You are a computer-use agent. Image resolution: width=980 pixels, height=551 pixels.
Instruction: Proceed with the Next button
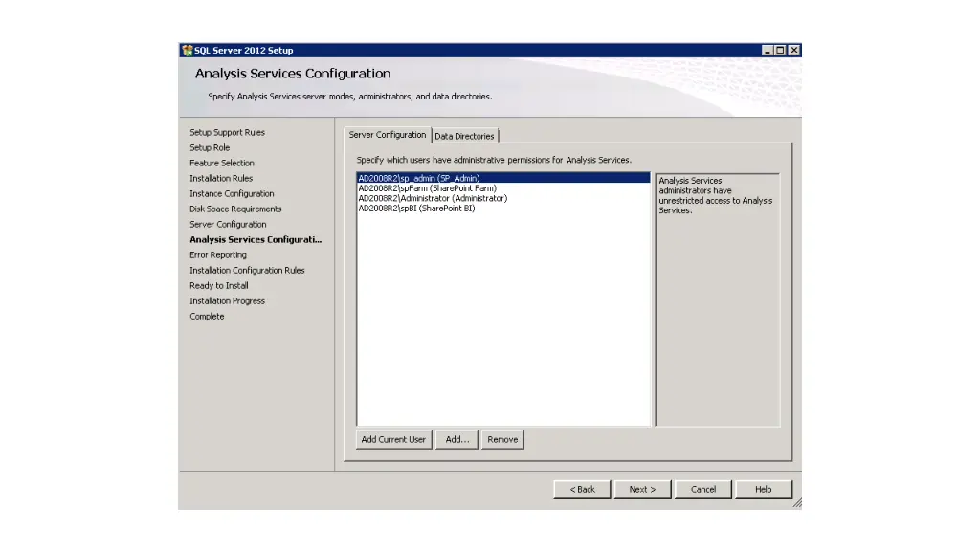[x=642, y=489]
